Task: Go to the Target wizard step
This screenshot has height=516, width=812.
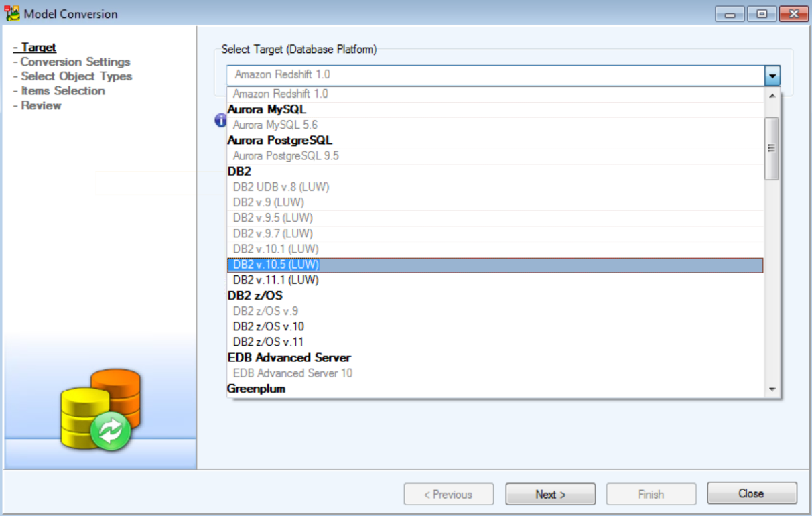Action: 35,48
